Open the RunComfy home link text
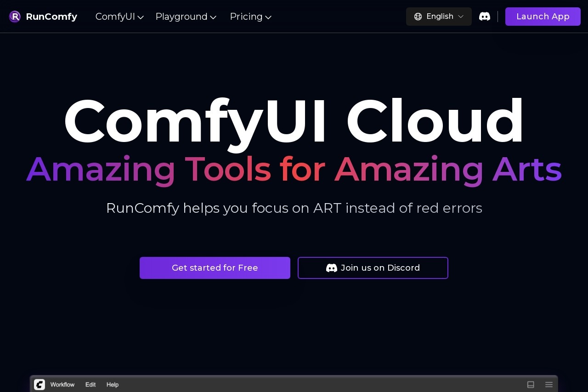The height and width of the screenshot is (392, 588). (51, 17)
